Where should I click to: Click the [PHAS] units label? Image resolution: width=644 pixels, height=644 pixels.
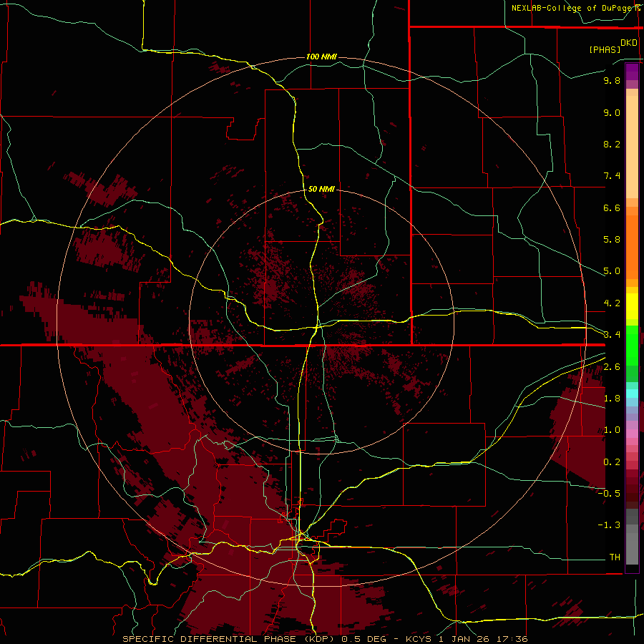(605, 49)
